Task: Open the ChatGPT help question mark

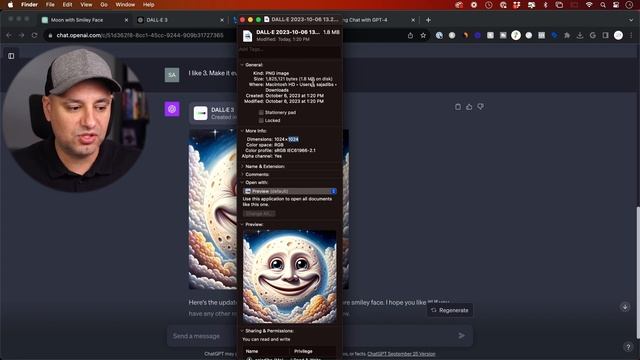Action: click(x=628, y=347)
